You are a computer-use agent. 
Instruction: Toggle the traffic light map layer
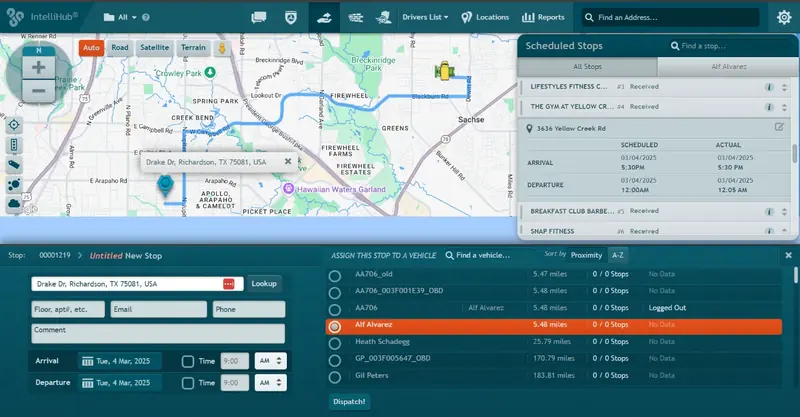(x=14, y=145)
